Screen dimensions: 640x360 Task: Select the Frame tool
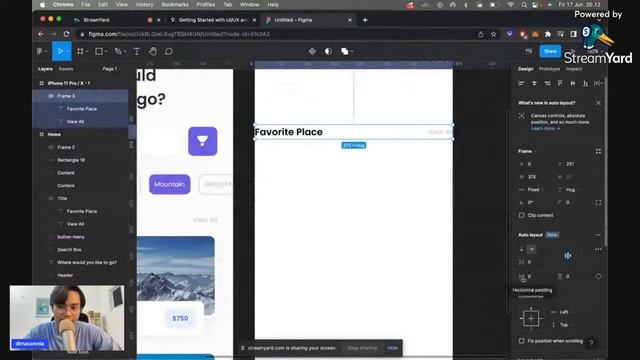point(80,51)
